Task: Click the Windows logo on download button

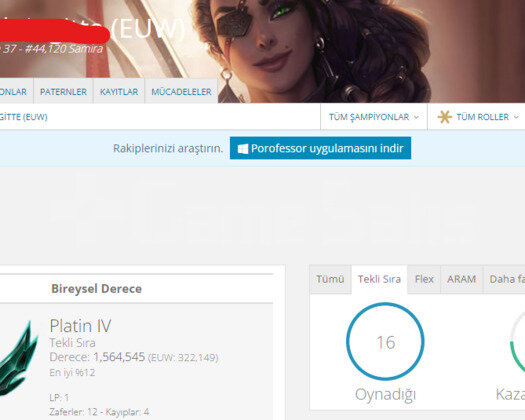Action: pyautogui.click(x=243, y=149)
